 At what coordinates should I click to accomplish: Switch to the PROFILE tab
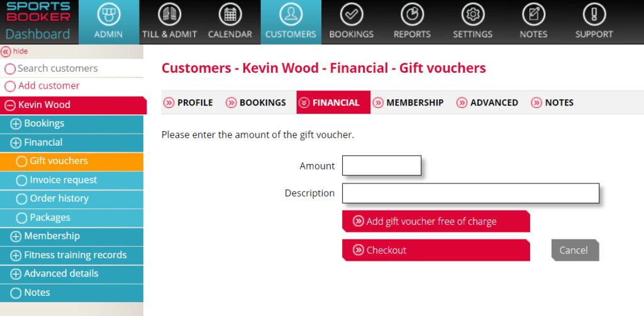click(188, 102)
